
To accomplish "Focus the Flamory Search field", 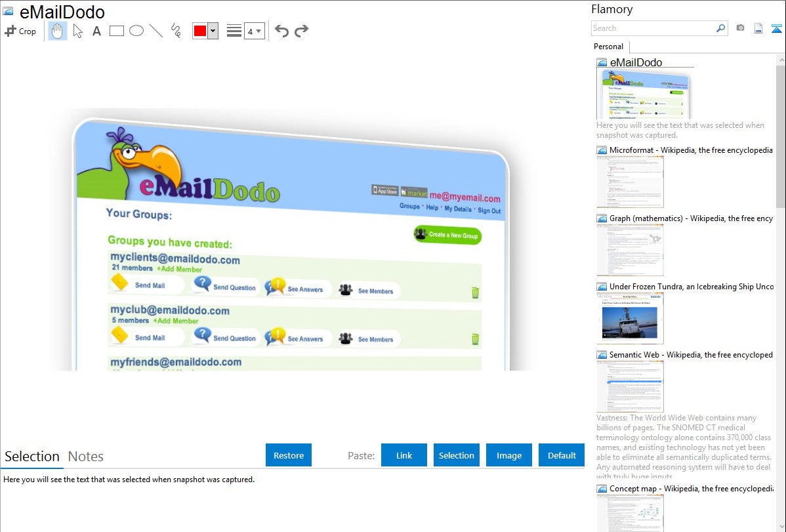I will tap(653, 28).
